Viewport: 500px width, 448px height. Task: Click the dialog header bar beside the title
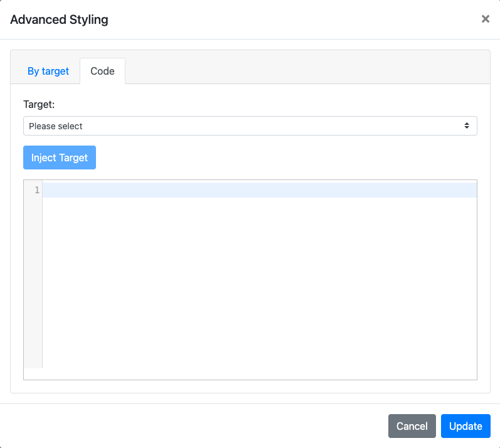tap(282, 19)
